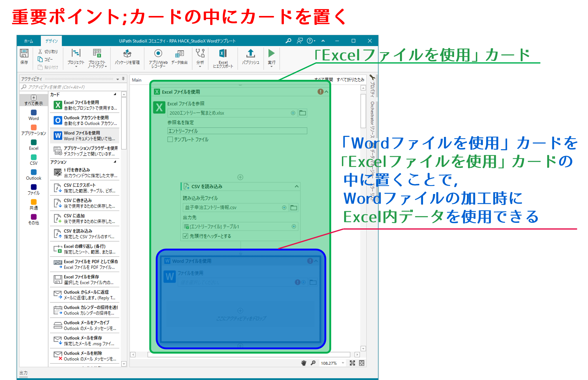Screen dimensions: 588x380
Task: Select the Main workflow tab
Action: coord(137,80)
